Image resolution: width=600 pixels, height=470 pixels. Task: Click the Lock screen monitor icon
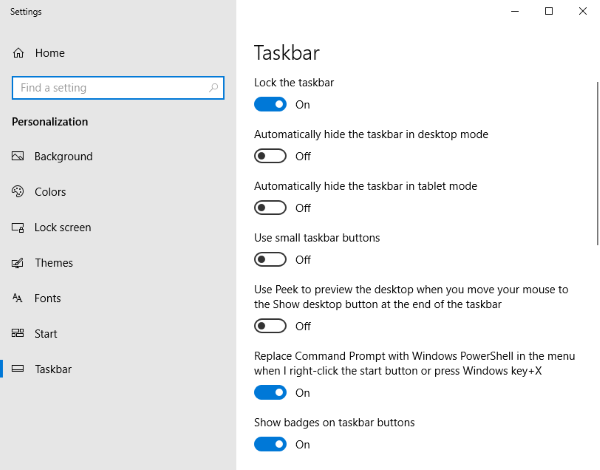[x=18, y=227]
